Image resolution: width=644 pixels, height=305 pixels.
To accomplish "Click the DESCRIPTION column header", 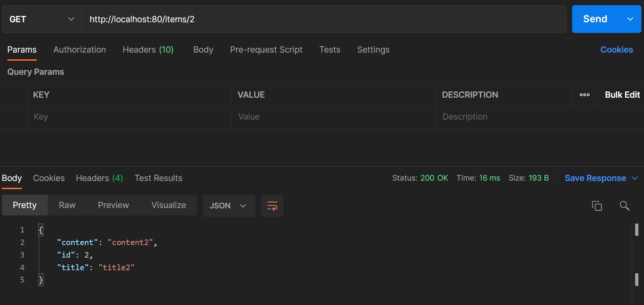I will pyautogui.click(x=470, y=95).
